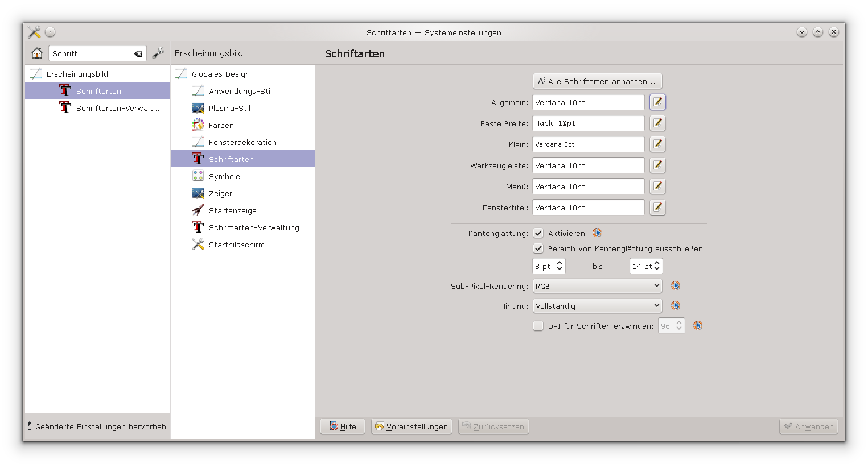Increase the 8 pt minimum size spinner
Screen dimensions: 868x464
(x=560, y=263)
